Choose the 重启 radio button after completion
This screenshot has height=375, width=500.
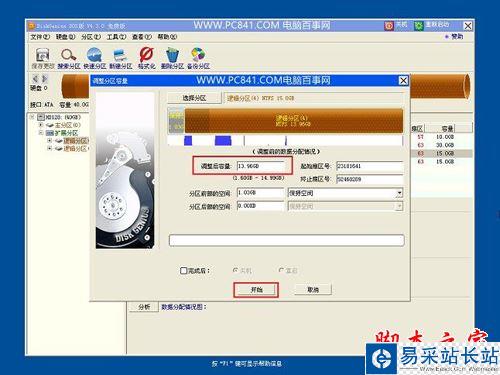click(281, 270)
